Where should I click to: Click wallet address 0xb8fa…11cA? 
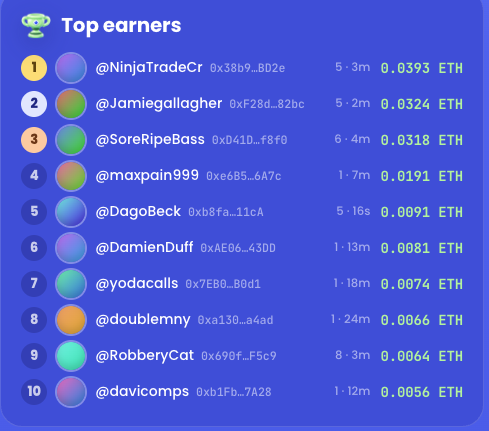click(226, 212)
